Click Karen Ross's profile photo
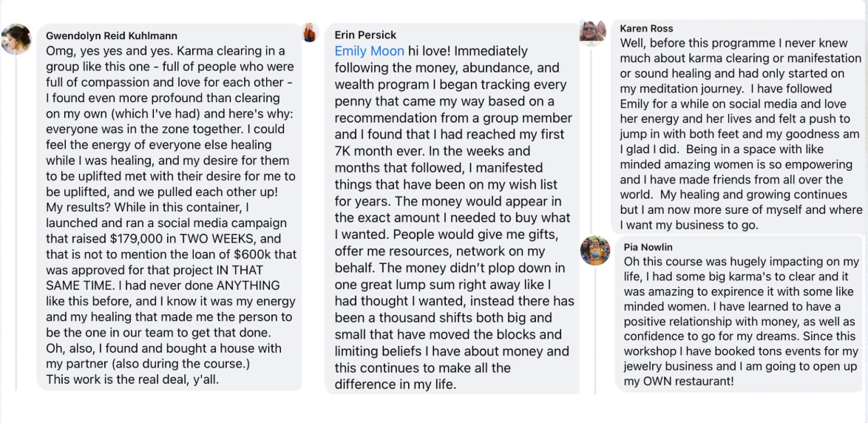 [x=593, y=31]
